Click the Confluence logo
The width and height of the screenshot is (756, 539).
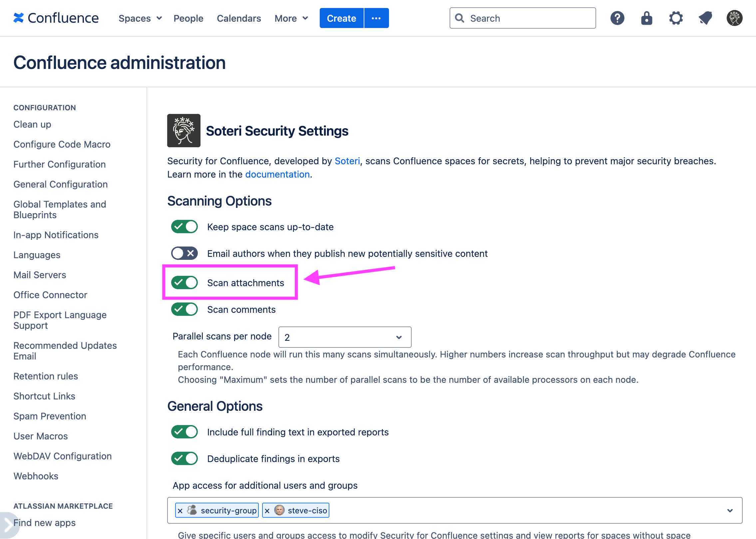point(56,18)
